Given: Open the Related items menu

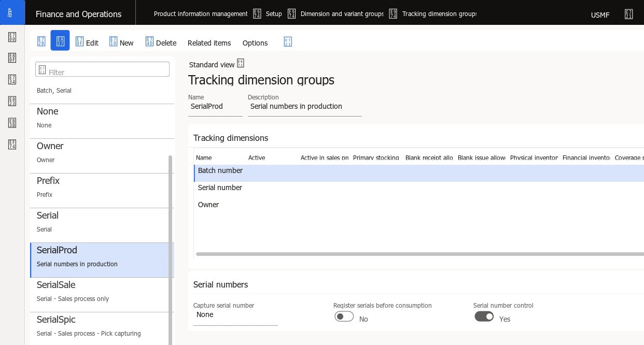Looking at the screenshot, I should [209, 43].
